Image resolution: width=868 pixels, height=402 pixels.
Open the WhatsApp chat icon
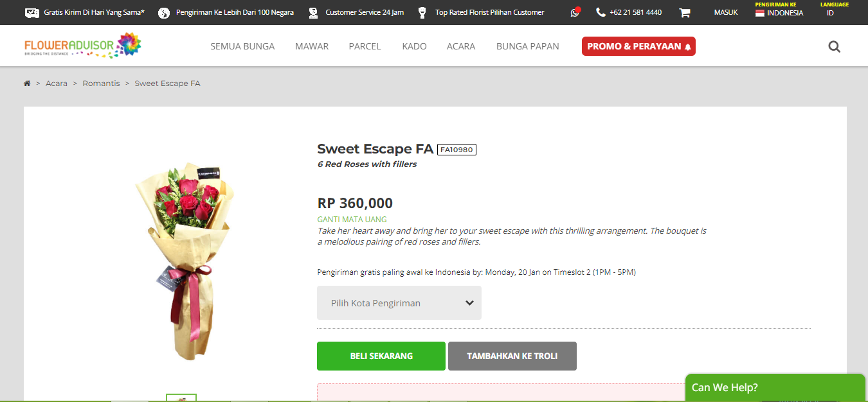point(575,12)
